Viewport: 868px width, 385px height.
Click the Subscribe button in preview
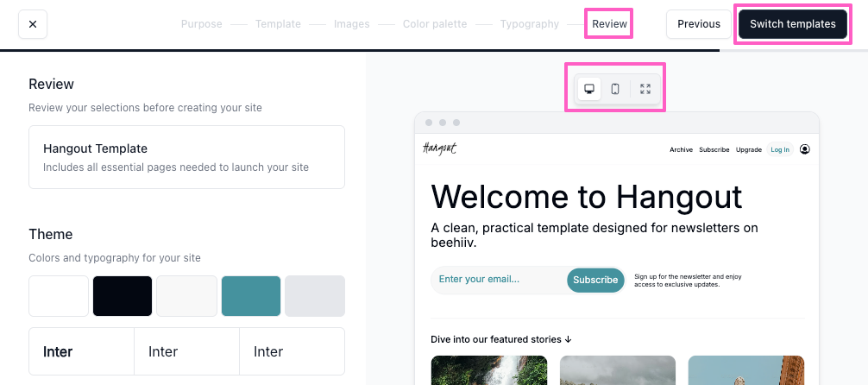[595, 280]
